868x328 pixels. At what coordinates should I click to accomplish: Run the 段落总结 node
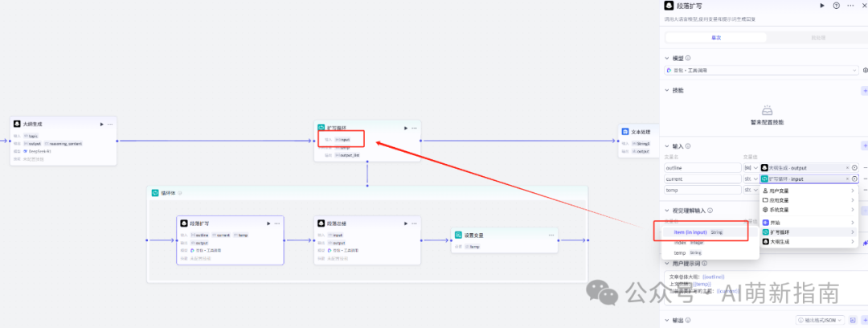pyautogui.click(x=405, y=223)
